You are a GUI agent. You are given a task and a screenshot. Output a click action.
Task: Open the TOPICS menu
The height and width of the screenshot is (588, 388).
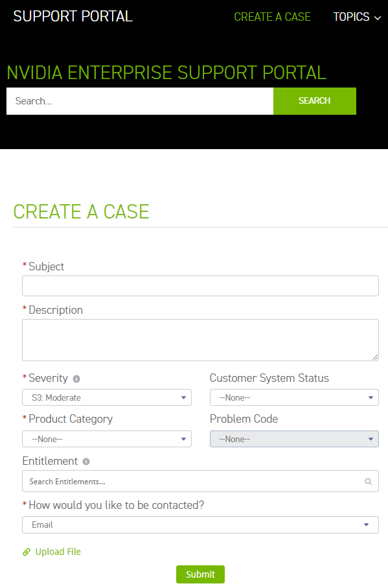pyautogui.click(x=357, y=17)
